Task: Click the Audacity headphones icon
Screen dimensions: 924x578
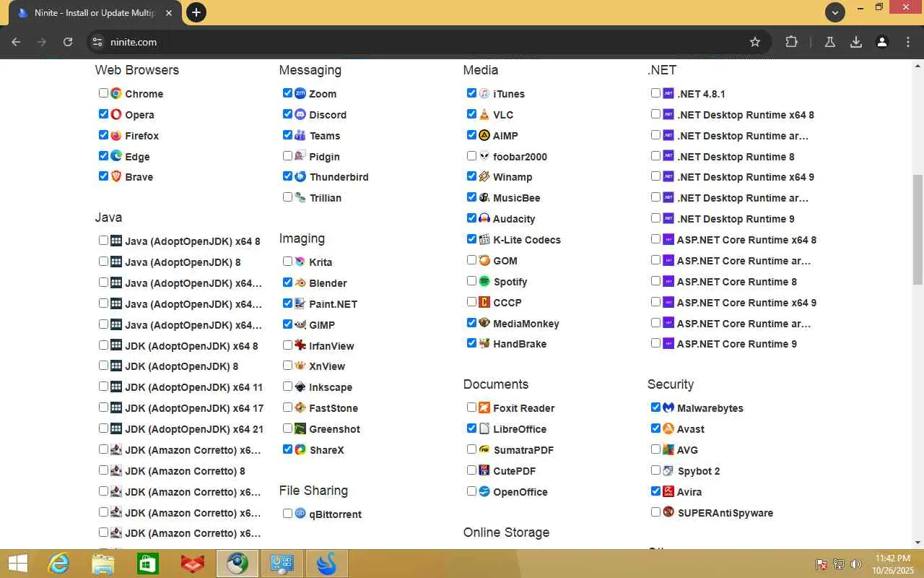Action: coord(484,218)
